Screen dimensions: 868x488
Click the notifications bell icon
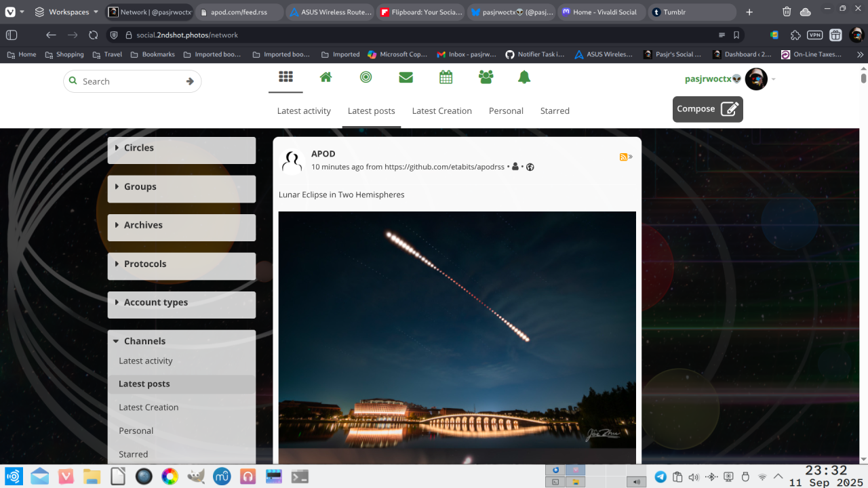524,77
